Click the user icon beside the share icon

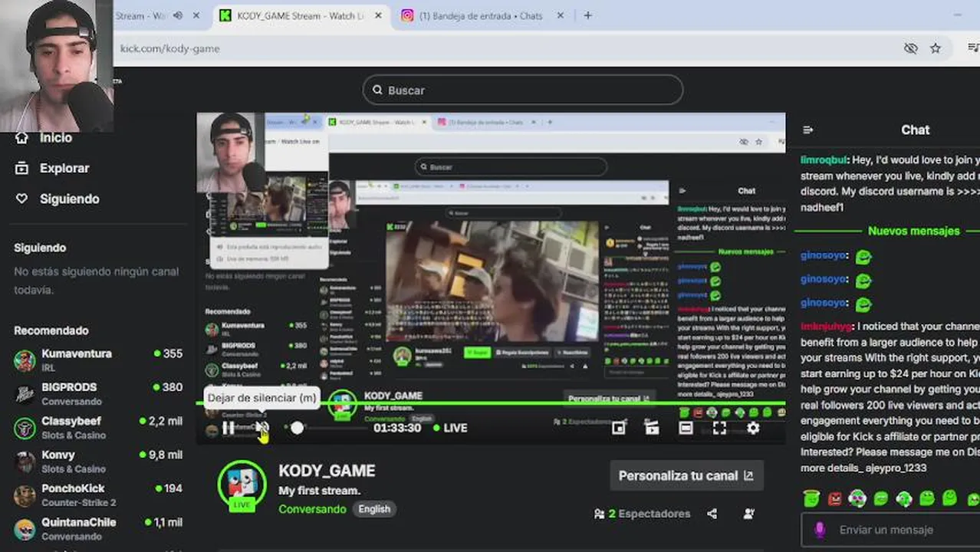749,514
